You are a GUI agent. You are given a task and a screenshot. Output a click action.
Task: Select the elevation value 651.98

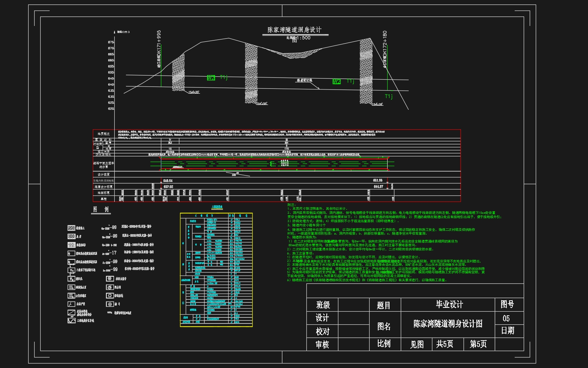[x=378, y=181]
